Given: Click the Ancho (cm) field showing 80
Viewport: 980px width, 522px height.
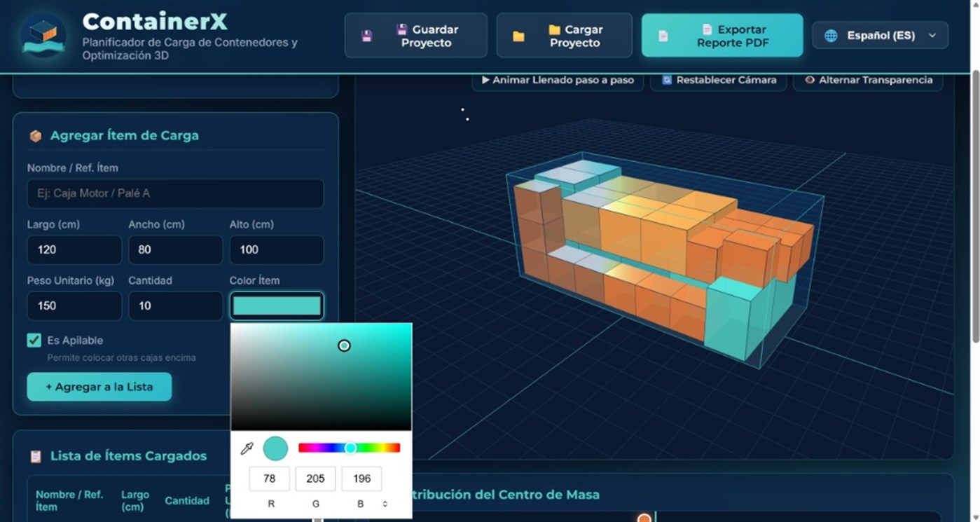Looking at the screenshot, I should click(x=175, y=249).
